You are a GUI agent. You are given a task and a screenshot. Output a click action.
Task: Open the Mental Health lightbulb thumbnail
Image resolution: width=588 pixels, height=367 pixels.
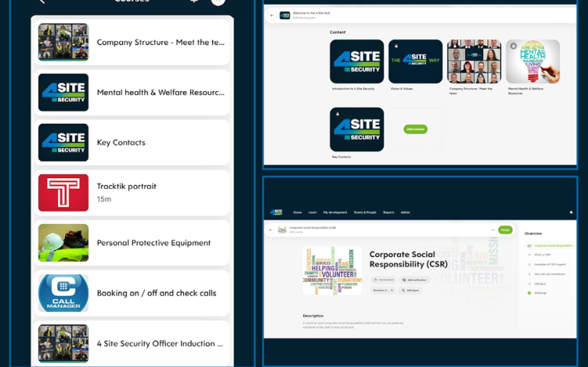point(533,62)
